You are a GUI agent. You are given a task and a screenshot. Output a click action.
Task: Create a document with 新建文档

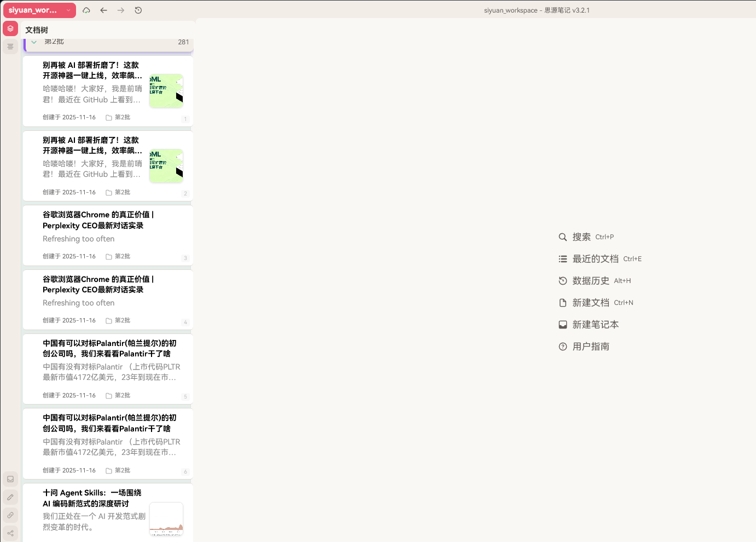pyautogui.click(x=596, y=303)
